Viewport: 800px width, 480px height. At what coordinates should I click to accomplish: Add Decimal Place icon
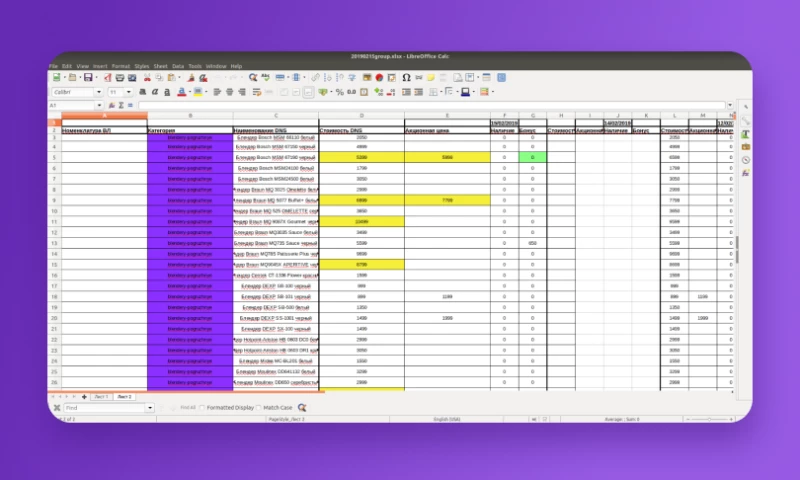point(379,92)
